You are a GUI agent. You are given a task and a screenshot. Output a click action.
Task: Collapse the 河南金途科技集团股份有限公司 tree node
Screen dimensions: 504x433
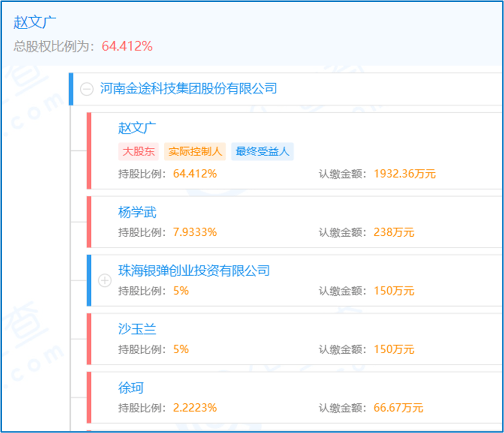(86, 89)
